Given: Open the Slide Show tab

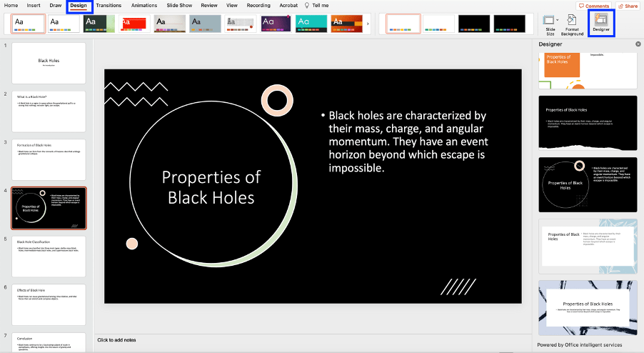Looking at the screenshot, I should (179, 5).
